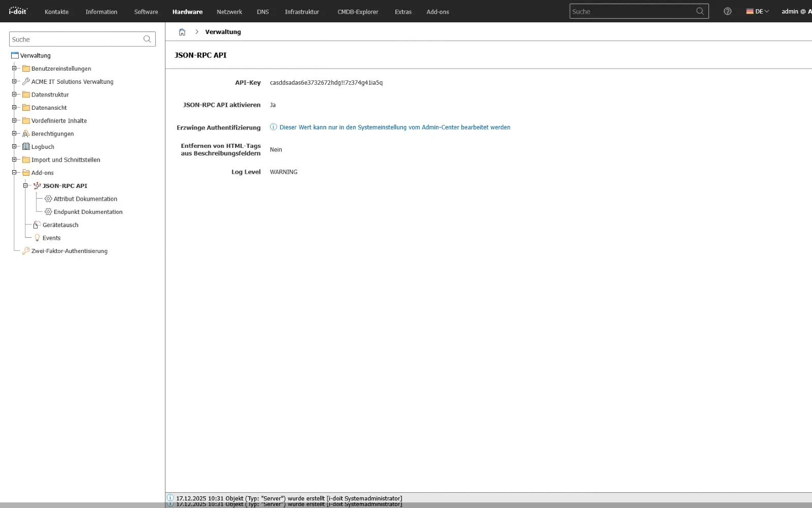Image resolution: width=812 pixels, height=508 pixels.
Task: Expand the Datenstruktur folder node
Action: [x=15, y=94]
